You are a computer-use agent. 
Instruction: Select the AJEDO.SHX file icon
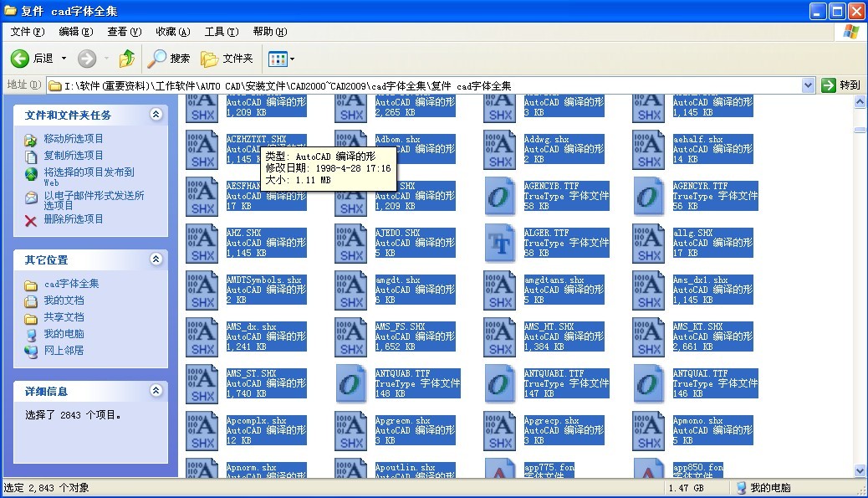point(351,244)
